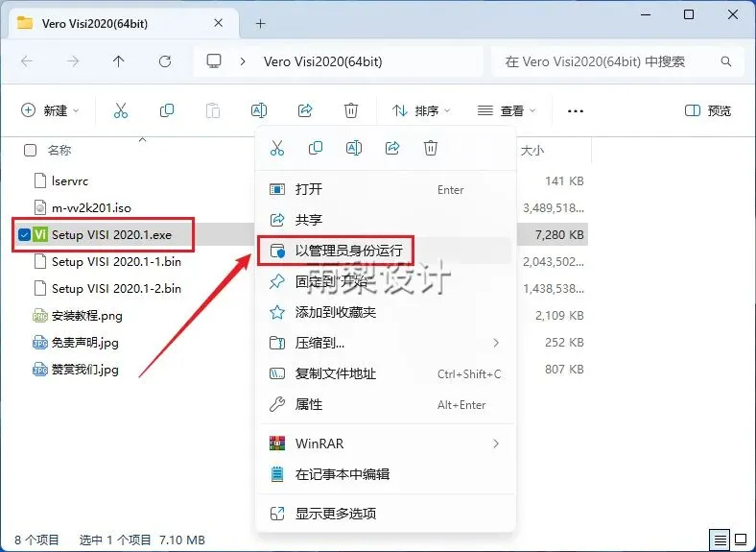Viewport: 756px width, 552px height.
Task: Choose 固定到"开始" in the context menu
Action: (386, 281)
